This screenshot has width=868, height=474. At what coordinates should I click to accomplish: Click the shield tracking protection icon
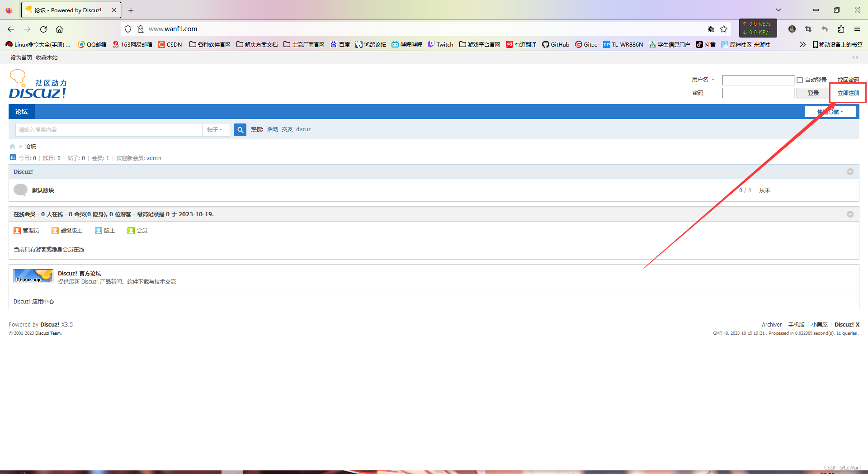click(128, 29)
